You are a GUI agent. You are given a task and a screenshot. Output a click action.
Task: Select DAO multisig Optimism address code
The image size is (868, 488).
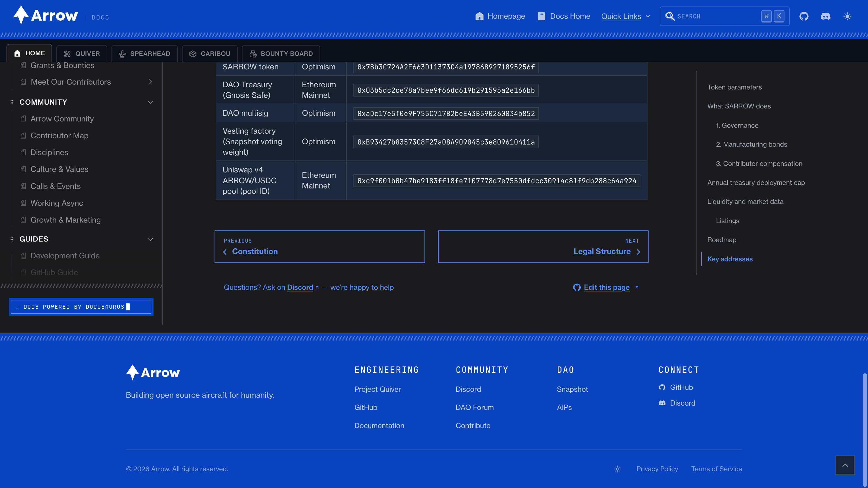pyautogui.click(x=446, y=114)
